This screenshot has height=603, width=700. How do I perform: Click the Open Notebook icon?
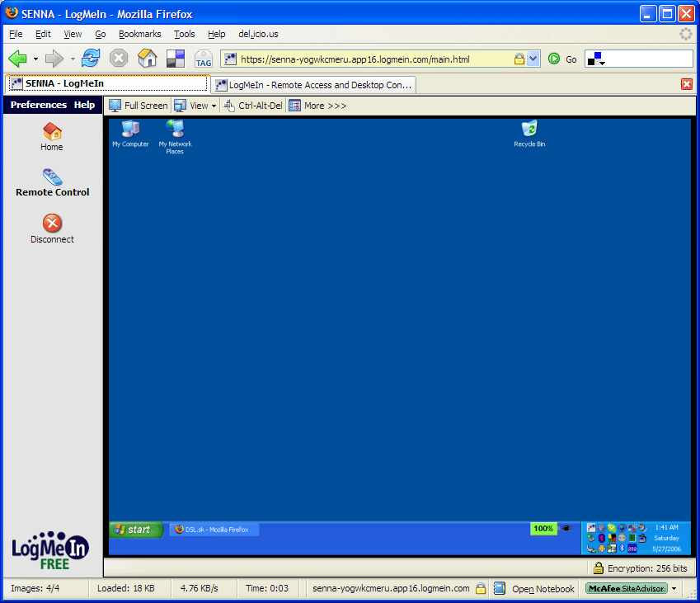pos(500,588)
